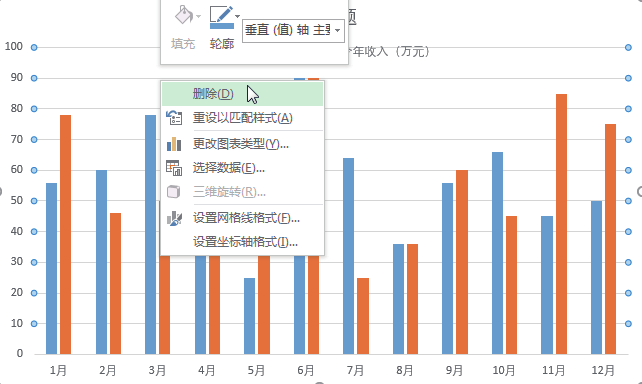Image resolution: width=642 pixels, height=384 pixels.
Task: Expand the Outline dropdown arrow
Action: (x=237, y=16)
